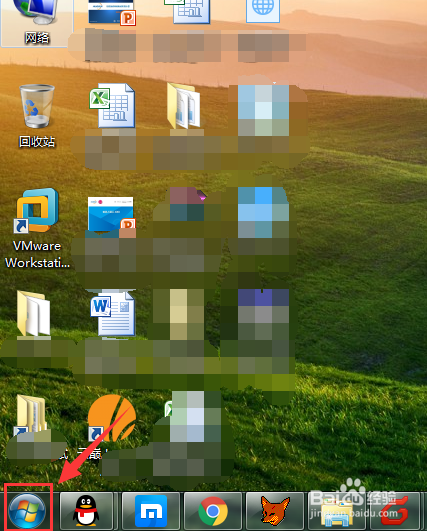Open Maxthon browser taskbar icon

[151, 511]
